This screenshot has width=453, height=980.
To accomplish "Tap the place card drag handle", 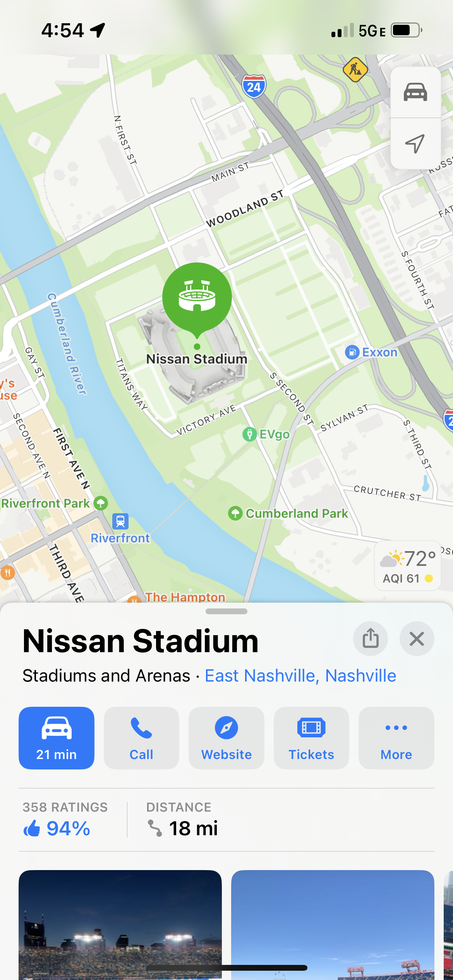I will 226,612.
